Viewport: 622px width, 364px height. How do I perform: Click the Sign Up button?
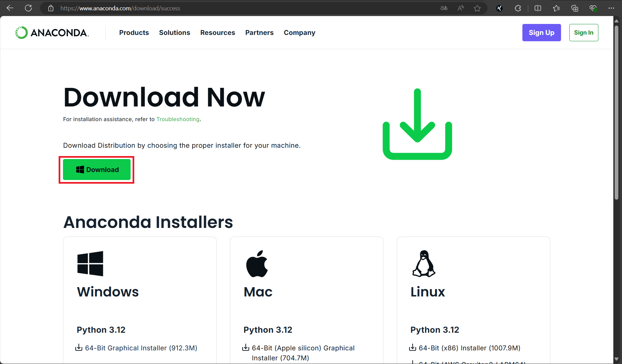coord(541,33)
